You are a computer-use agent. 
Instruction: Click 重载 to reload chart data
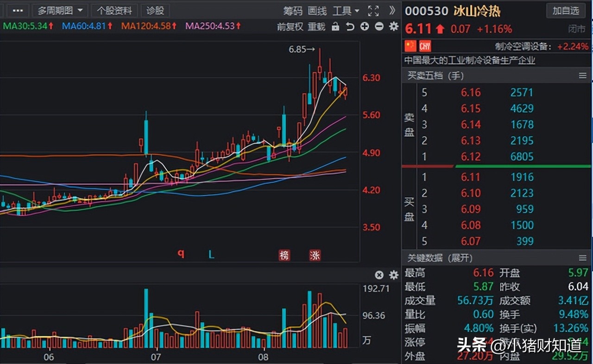[x=316, y=27]
